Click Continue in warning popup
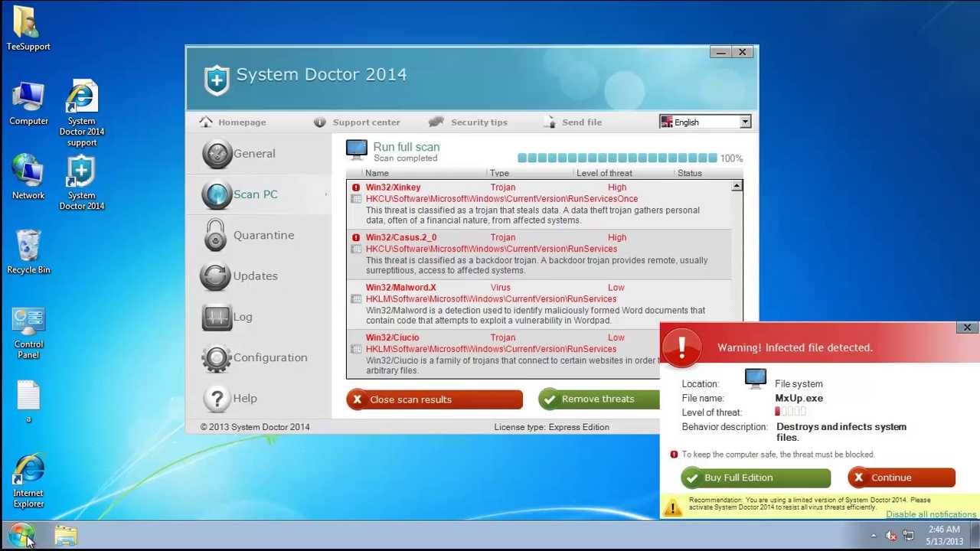 click(x=901, y=478)
